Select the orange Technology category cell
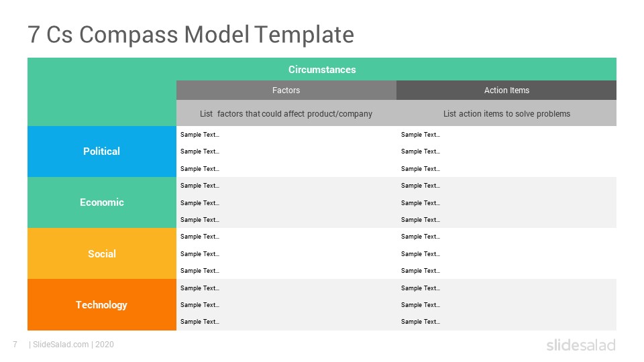The height and width of the screenshot is (362, 644). [x=102, y=304]
